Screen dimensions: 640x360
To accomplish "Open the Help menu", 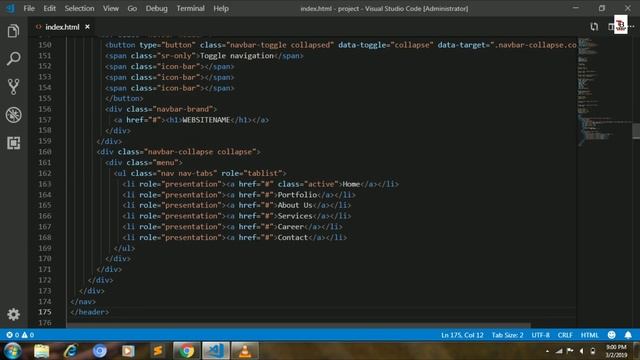I will (221, 8).
